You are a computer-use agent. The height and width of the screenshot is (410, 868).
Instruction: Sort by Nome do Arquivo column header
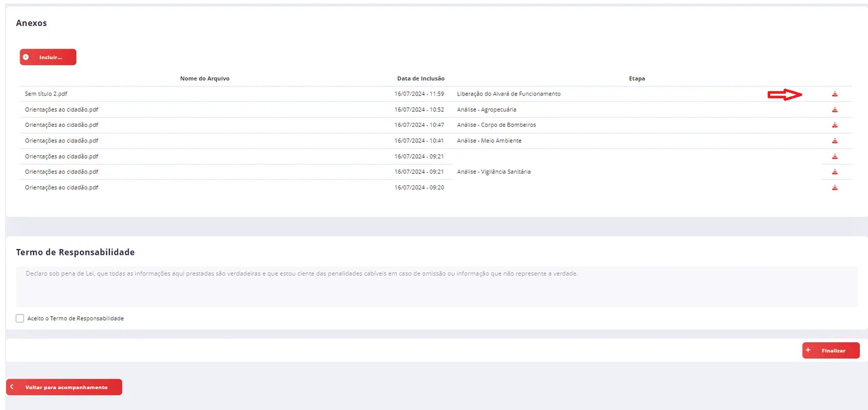[205, 78]
